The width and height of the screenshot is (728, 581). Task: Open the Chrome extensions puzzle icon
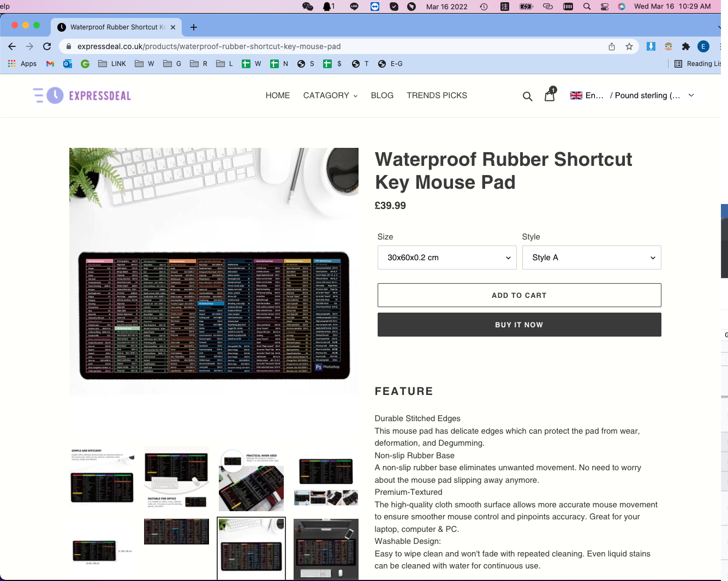686,46
